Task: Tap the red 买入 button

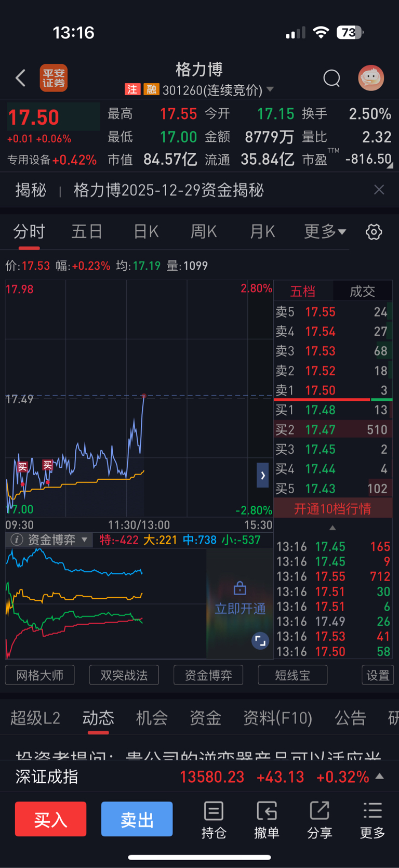Action: pos(50,819)
